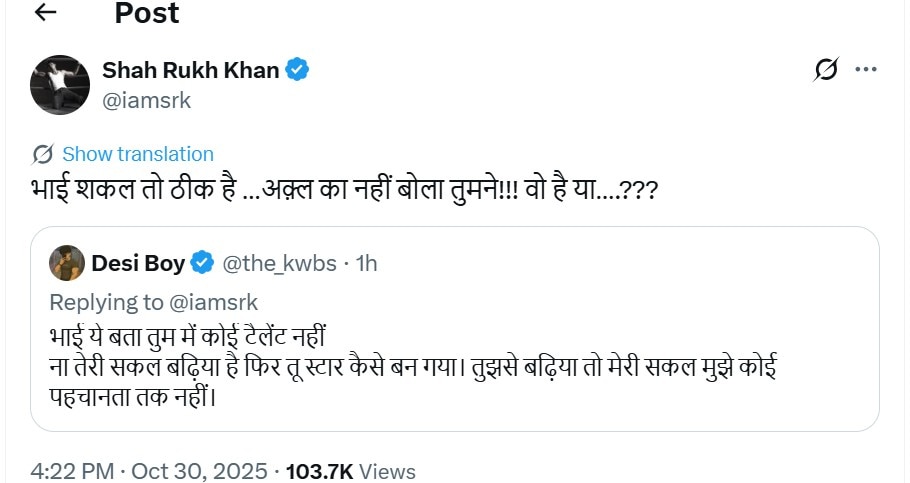The width and height of the screenshot is (910, 483).
Task: Click the back arrow next to Post
Action: (x=45, y=13)
